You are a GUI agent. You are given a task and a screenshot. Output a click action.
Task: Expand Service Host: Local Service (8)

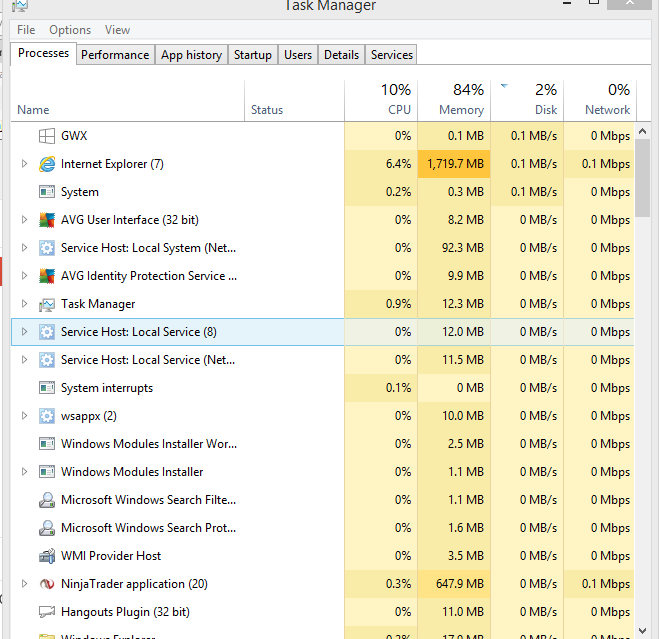(24, 332)
